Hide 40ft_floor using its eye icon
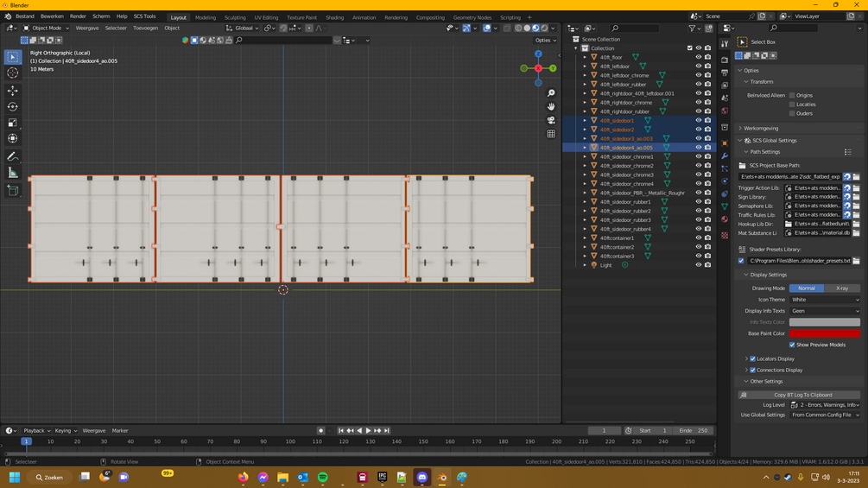The height and width of the screenshot is (488, 868). coord(699,58)
